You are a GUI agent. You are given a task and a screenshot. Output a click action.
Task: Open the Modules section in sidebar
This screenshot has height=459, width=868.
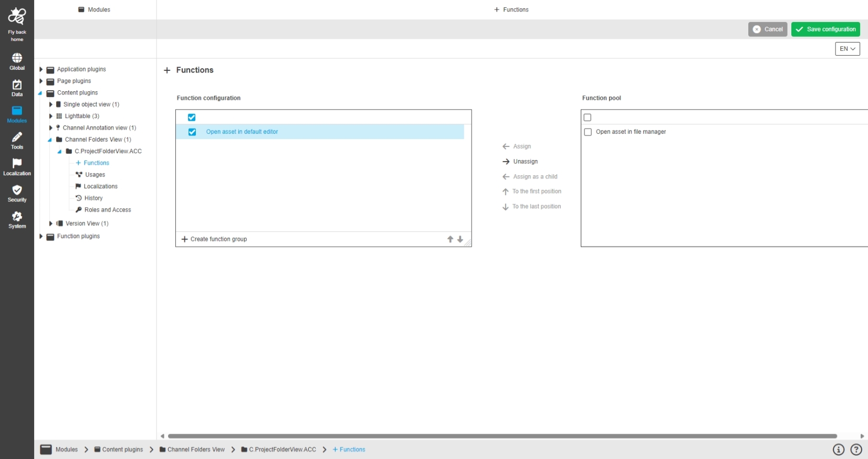(17, 114)
